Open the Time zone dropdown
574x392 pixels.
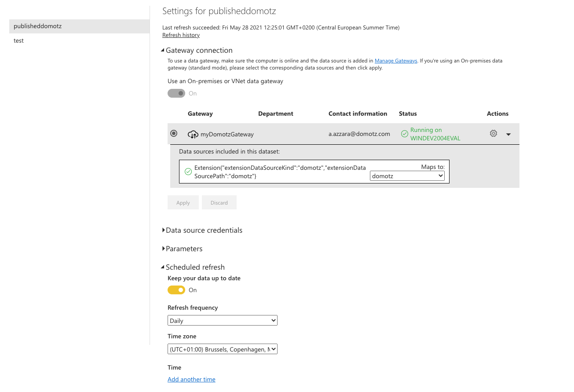pyautogui.click(x=223, y=349)
